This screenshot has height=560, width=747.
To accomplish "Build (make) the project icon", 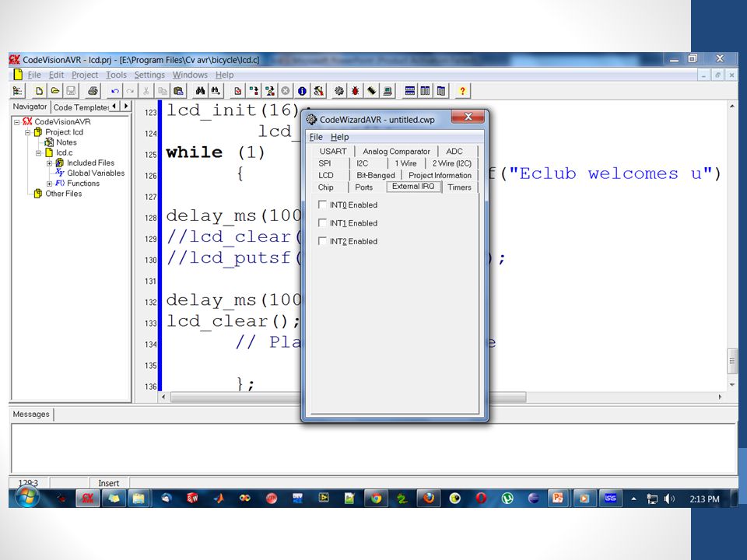I will (270, 90).
